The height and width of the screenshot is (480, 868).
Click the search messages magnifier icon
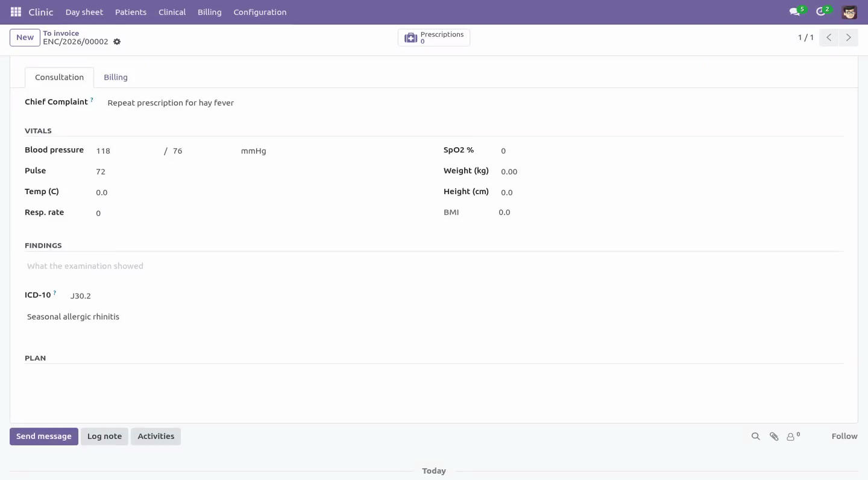[755, 436]
